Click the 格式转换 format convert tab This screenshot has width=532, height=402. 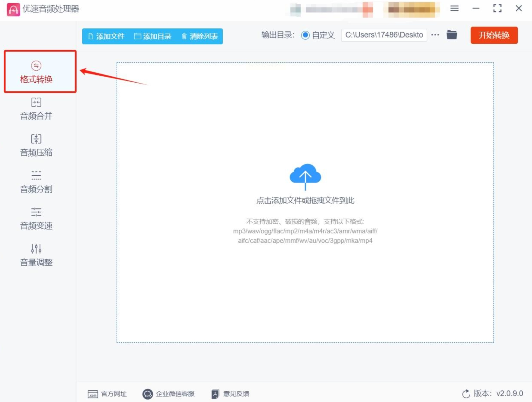36,72
